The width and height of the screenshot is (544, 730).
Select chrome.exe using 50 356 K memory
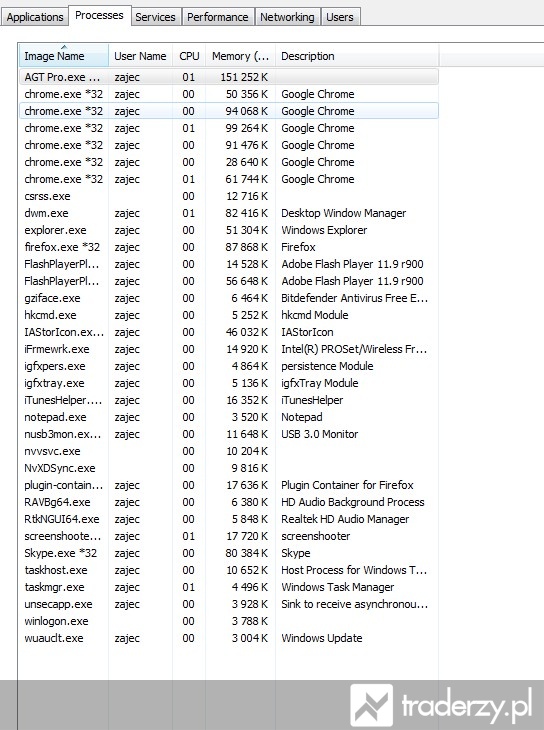click(x=229, y=94)
